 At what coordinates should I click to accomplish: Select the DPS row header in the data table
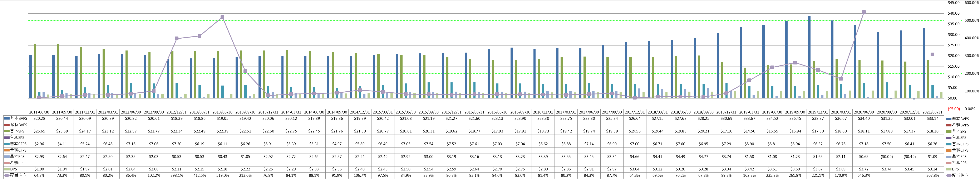[x=15, y=169]
